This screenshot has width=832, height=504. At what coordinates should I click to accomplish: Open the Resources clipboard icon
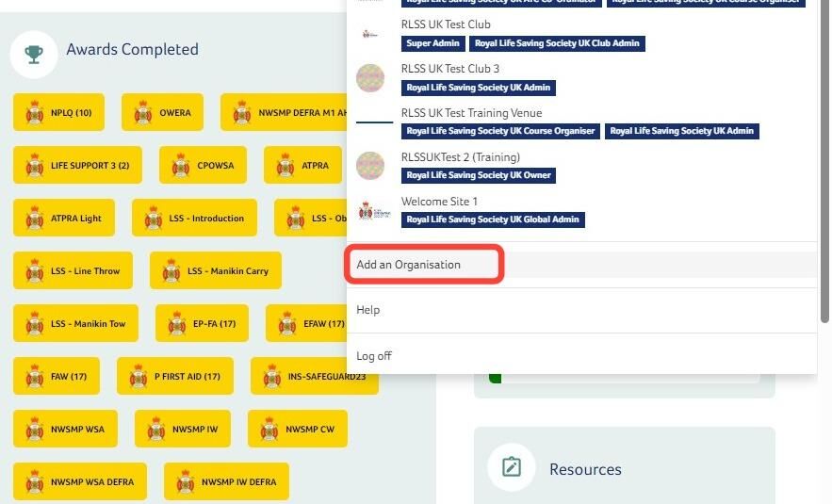point(512,467)
